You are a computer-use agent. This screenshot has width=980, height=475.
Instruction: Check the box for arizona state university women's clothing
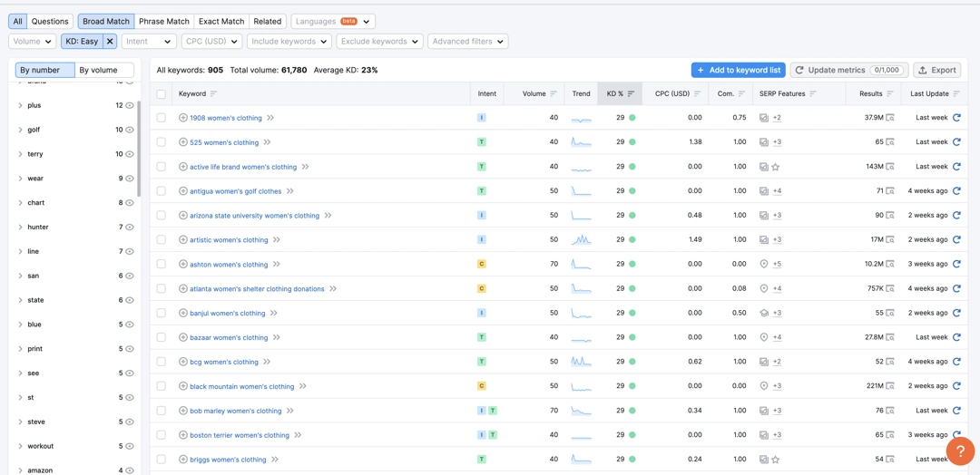click(x=162, y=216)
